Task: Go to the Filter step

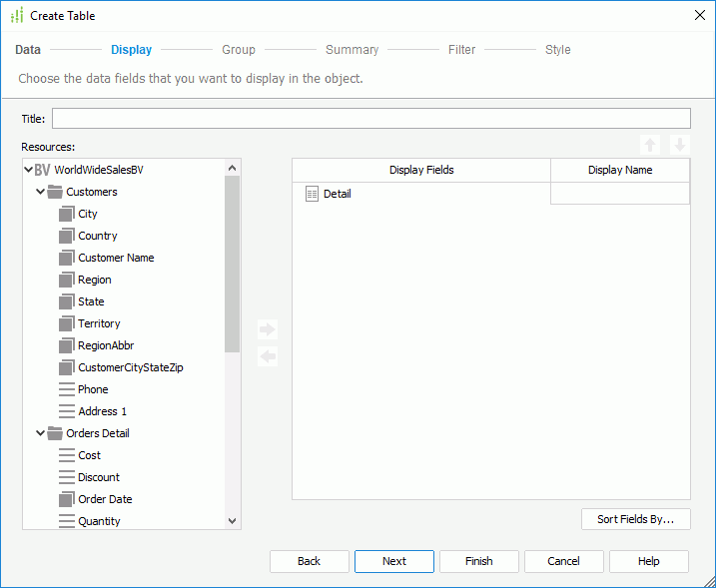Action: point(461,50)
